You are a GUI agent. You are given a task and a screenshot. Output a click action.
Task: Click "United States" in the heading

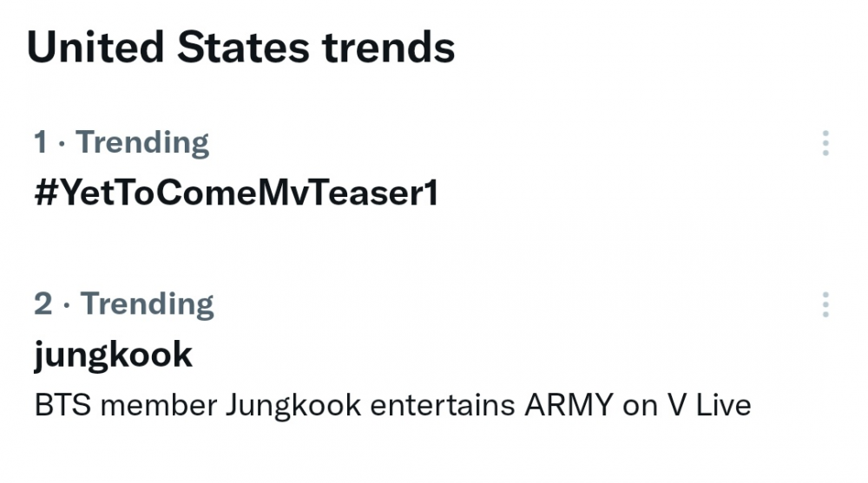click(168, 47)
